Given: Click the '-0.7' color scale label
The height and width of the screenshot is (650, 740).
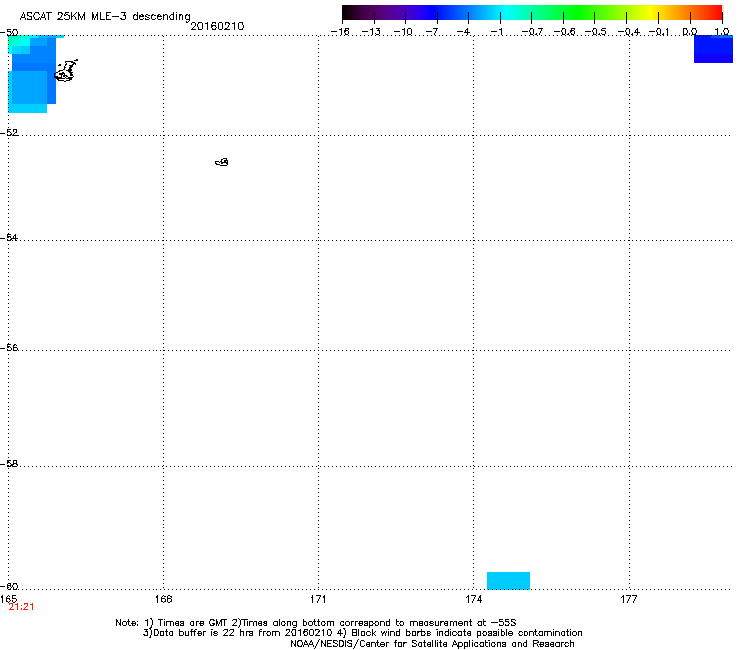Looking at the screenshot, I should pos(532,32).
